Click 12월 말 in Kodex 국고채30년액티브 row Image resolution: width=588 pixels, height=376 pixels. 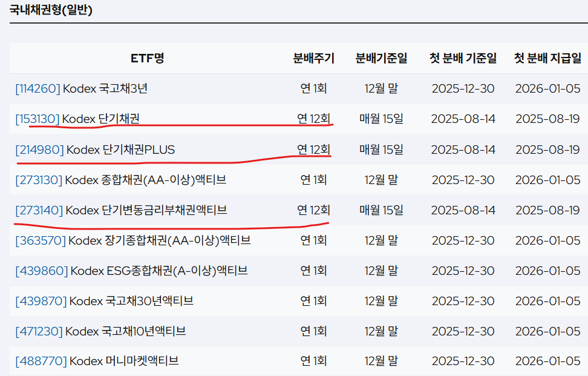(x=381, y=301)
